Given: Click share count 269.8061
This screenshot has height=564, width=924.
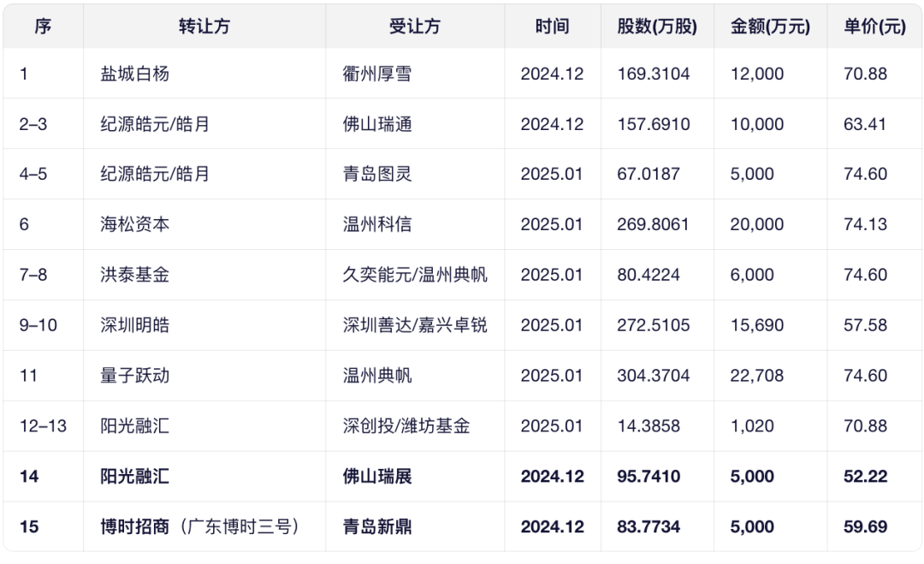Looking at the screenshot, I should [x=654, y=224].
